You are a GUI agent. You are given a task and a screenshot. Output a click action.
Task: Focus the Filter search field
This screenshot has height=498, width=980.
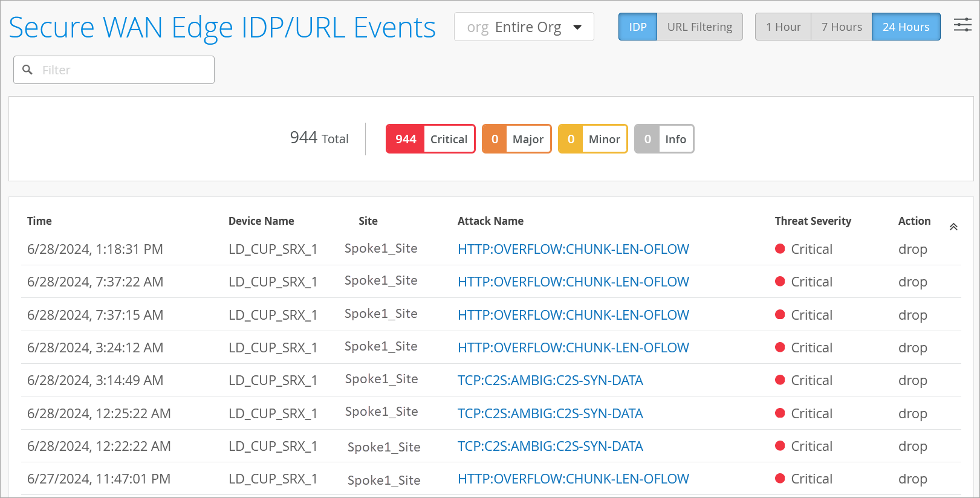pos(114,70)
